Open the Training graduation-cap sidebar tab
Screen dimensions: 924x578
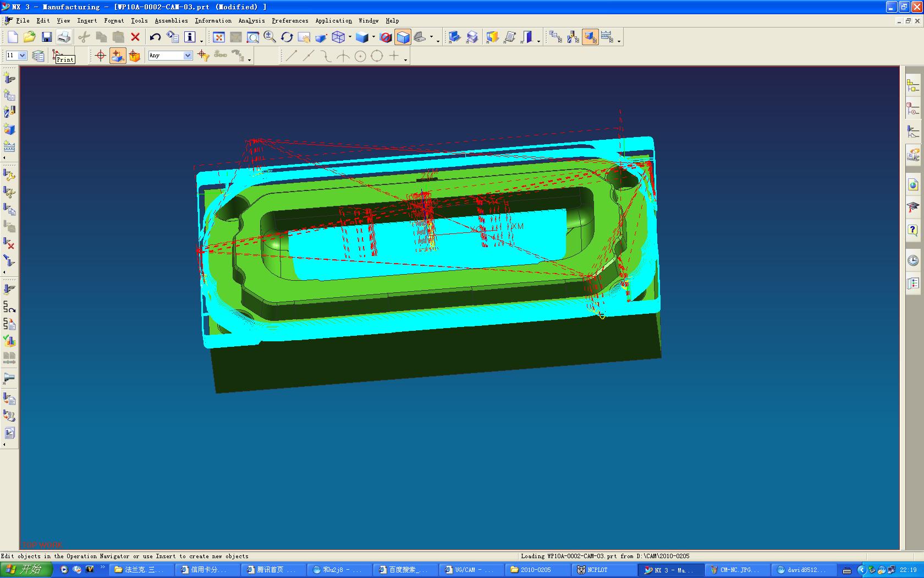[913, 207]
